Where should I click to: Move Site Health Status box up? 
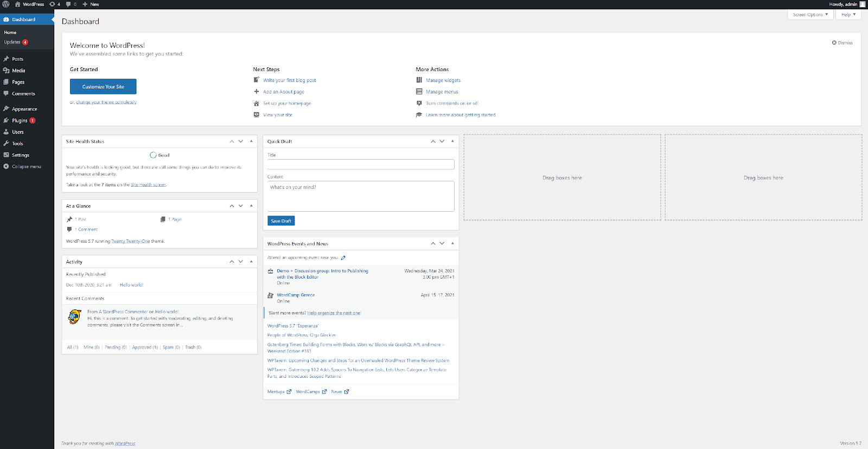point(232,141)
